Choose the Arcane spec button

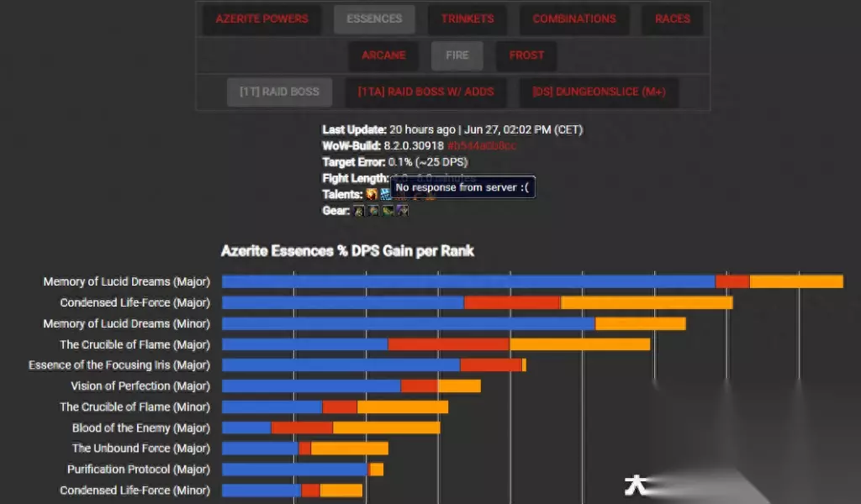(383, 55)
